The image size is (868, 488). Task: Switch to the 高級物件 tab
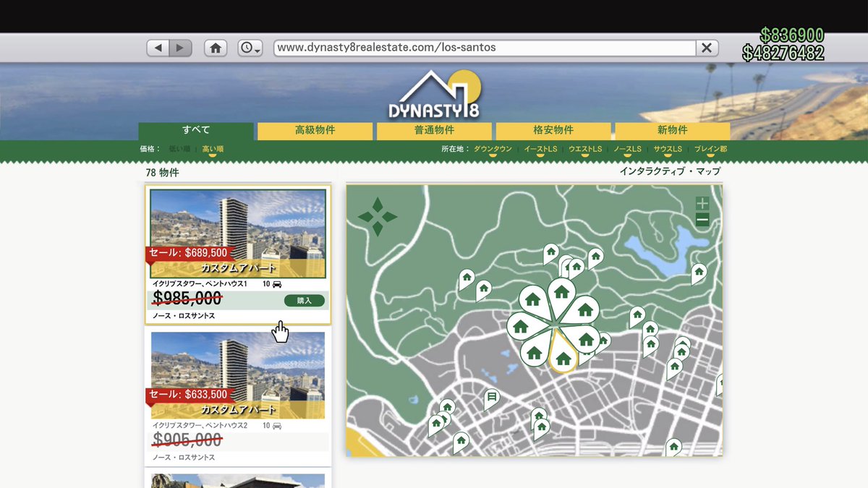pyautogui.click(x=315, y=131)
